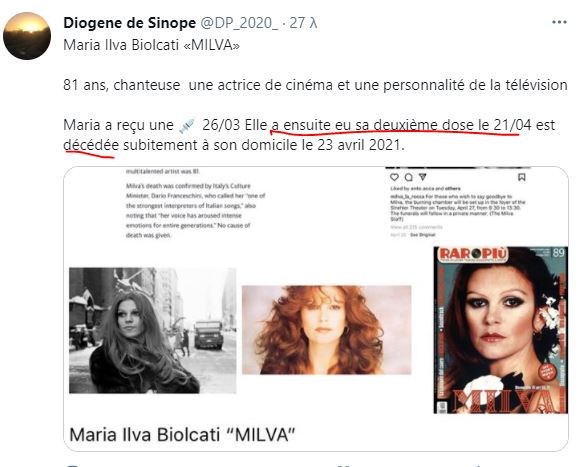581x467 pixels.
Task: Open the tweet's three-dot more menu
Action: pyautogui.click(x=559, y=22)
